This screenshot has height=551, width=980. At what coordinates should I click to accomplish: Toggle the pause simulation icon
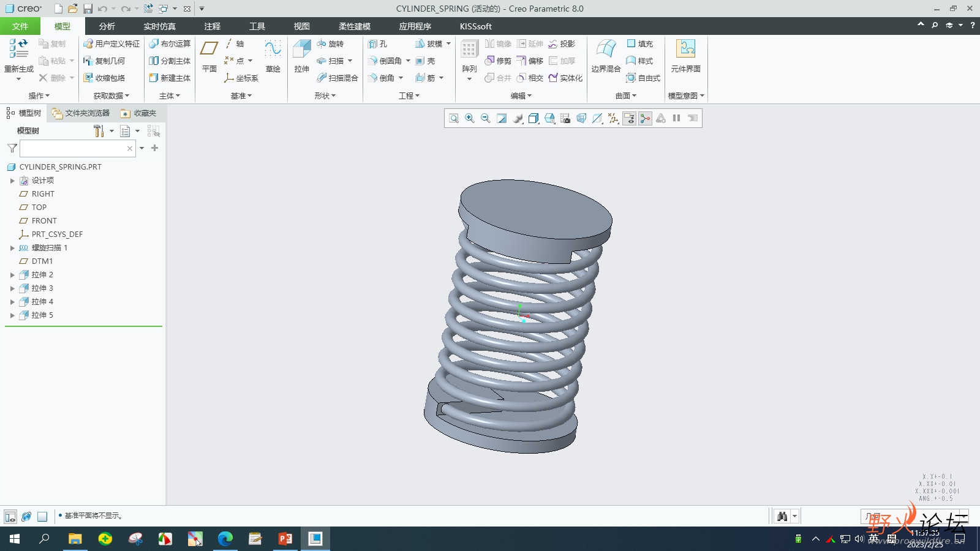click(x=677, y=118)
